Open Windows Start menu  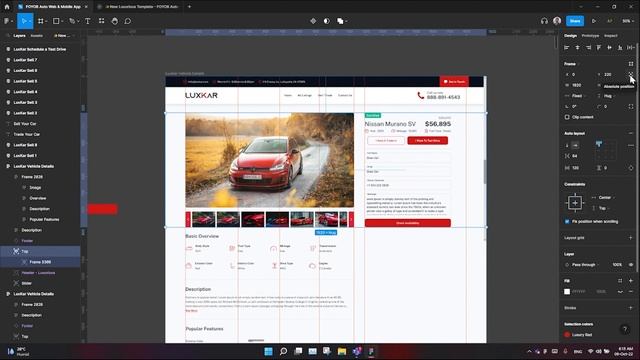pyautogui.click(x=268, y=351)
